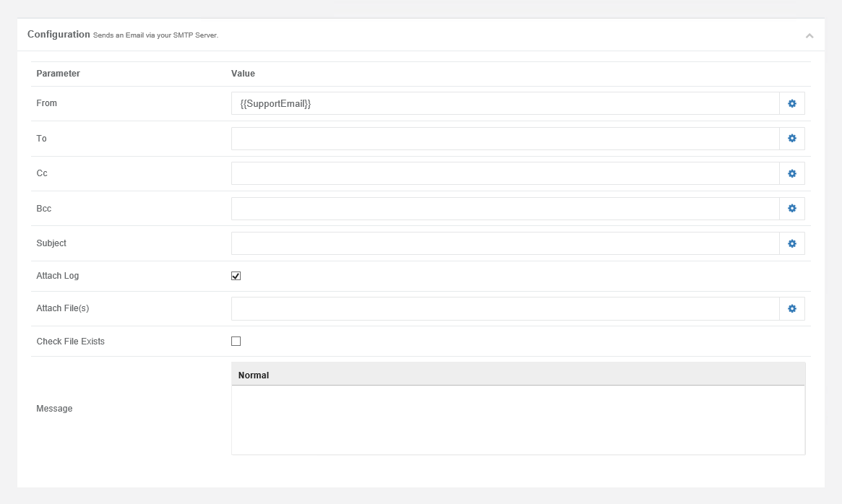Open the Bcc row gear icon
The image size is (842, 504).
pos(792,208)
